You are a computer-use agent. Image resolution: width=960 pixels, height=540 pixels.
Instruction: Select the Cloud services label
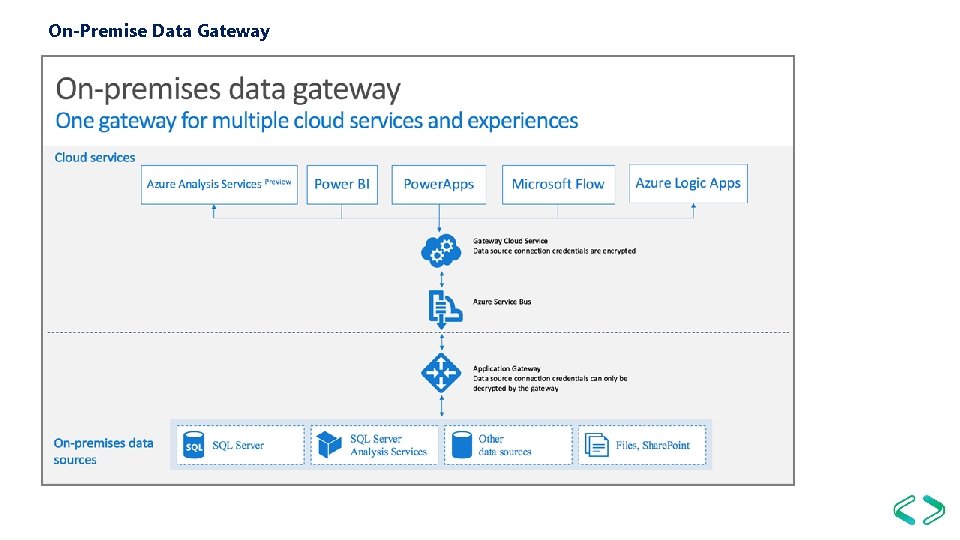tap(95, 157)
